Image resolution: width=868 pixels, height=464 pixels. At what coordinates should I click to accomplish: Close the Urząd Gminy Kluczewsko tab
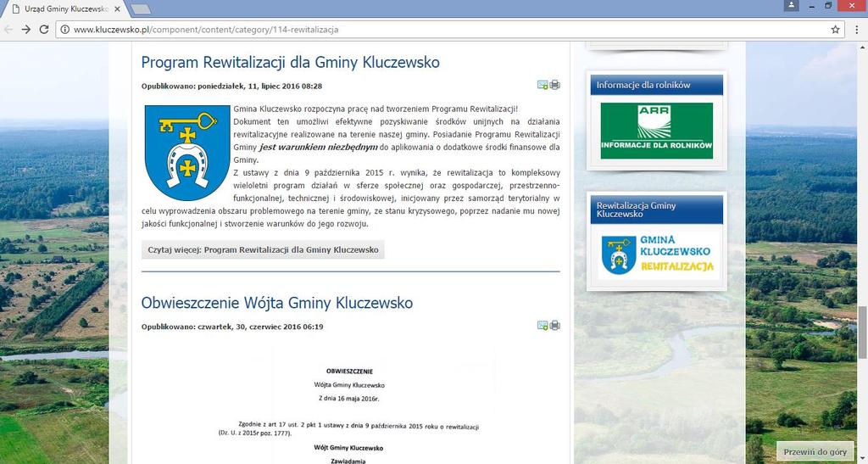click(x=117, y=8)
